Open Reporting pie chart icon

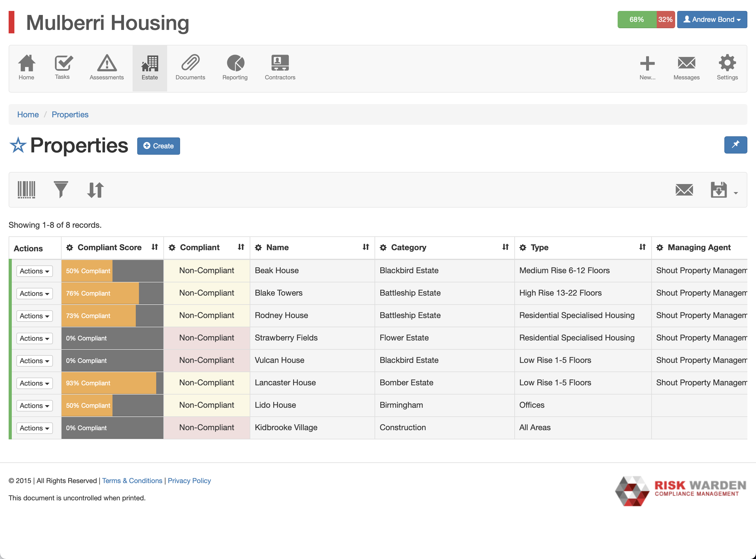[x=235, y=68]
